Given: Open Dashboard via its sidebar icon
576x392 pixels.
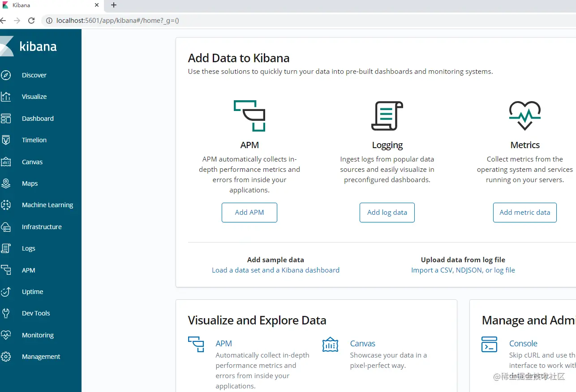Looking at the screenshot, I should click(x=6, y=119).
